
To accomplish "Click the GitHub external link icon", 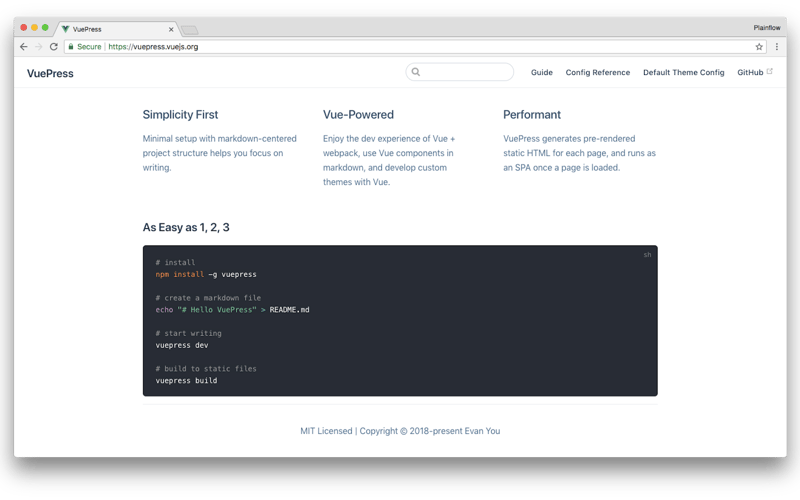I will point(769,71).
